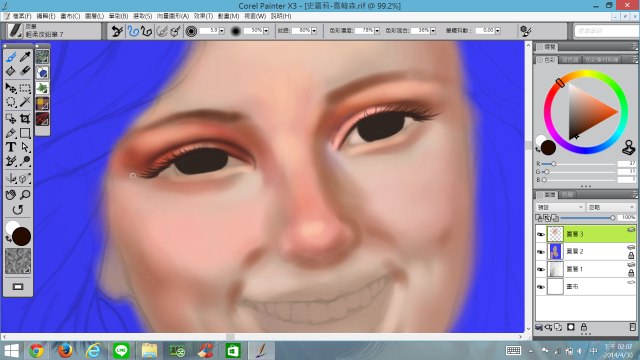The width and height of the screenshot is (640, 360).
Task: Open Firefox from the taskbar
Action: point(64,351)
